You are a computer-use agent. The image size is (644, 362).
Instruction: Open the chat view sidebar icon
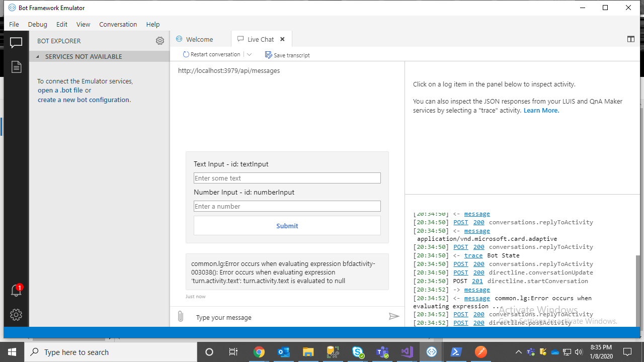click(x=16, y=43)
